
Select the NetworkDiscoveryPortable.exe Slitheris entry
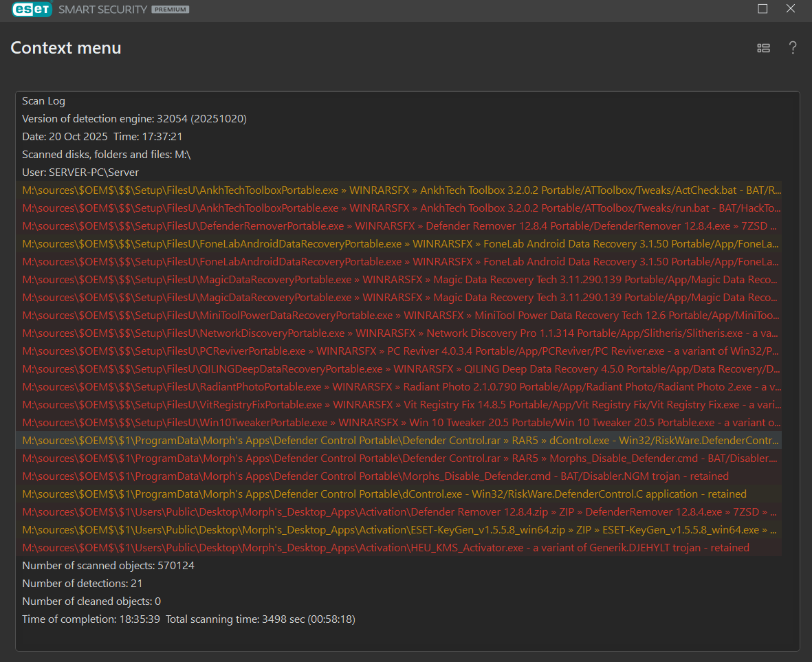click(x=401, y=333)
